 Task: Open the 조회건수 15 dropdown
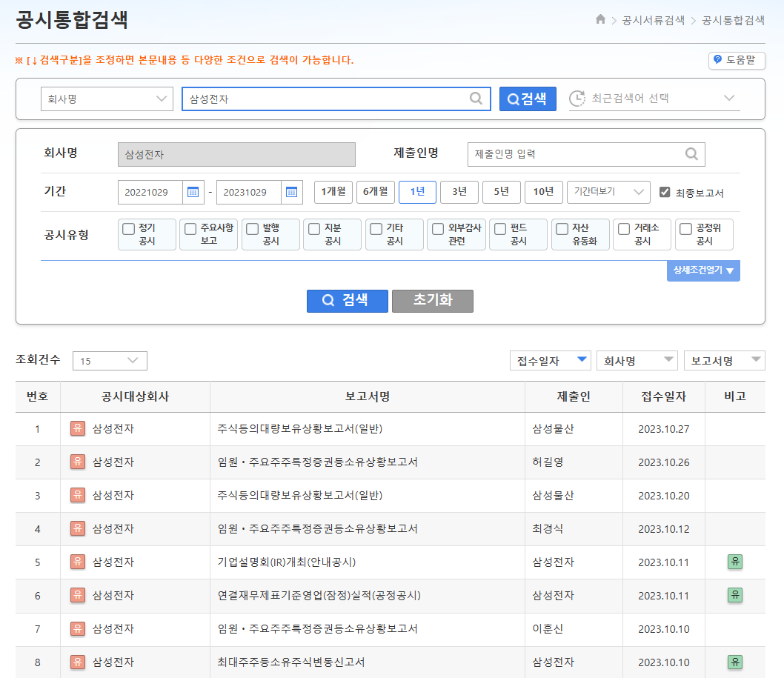110,361
